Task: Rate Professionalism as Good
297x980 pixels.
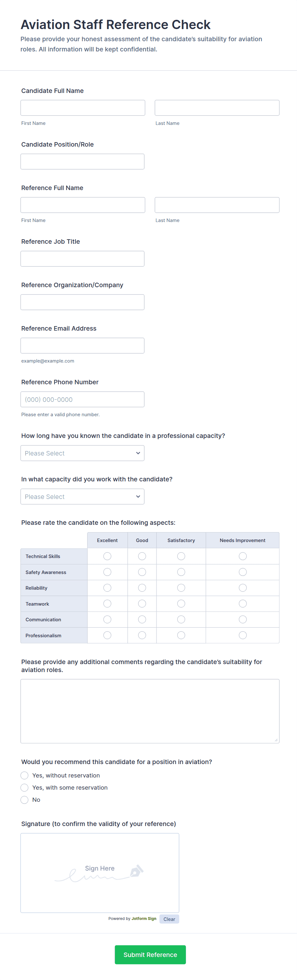Action: point(142,635)
